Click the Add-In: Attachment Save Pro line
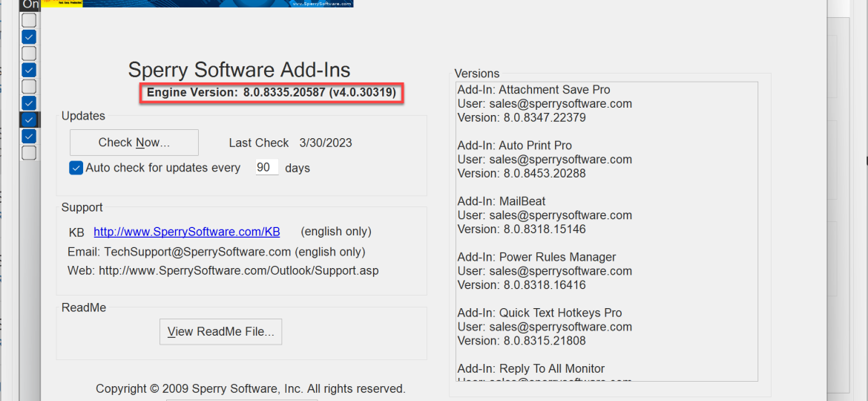Viewport: 868px width, 401px height. point(533,90)
